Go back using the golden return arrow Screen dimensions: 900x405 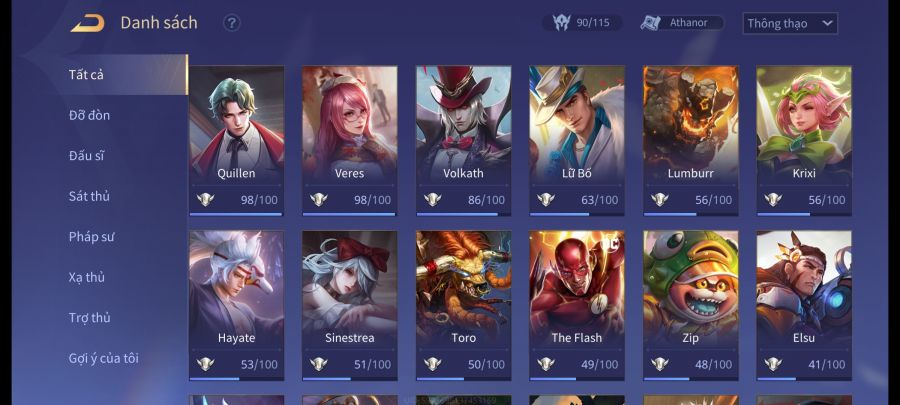88,23
